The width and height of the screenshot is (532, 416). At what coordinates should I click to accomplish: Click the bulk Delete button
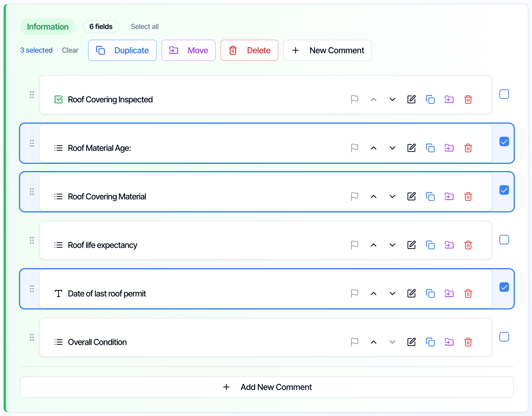(249, 50)
